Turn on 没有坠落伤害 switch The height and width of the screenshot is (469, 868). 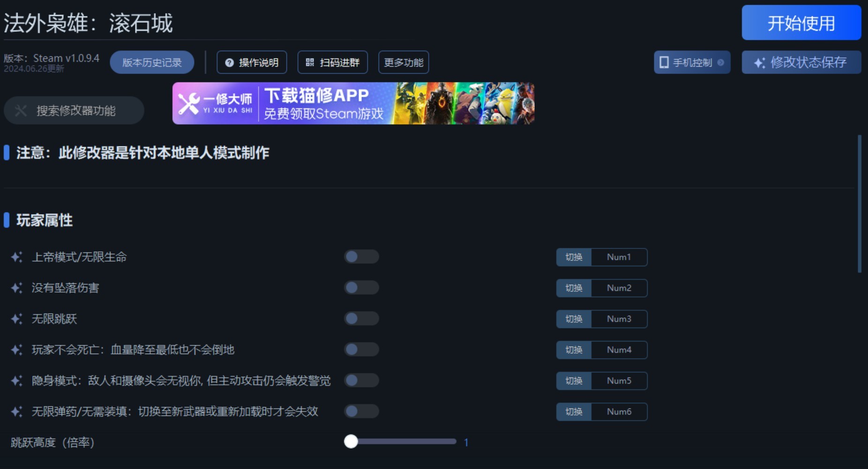click(x=361, y=288)
